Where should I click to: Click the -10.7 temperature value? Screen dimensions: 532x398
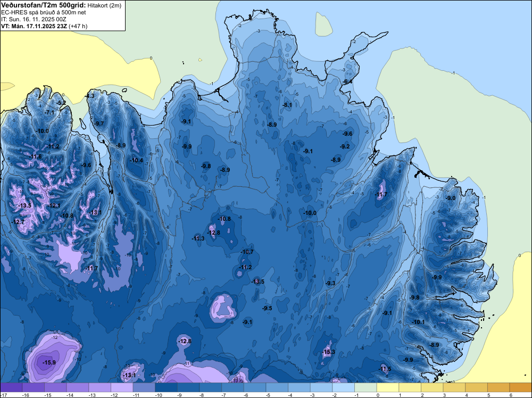pyautogui.click(x=247, y=252)
